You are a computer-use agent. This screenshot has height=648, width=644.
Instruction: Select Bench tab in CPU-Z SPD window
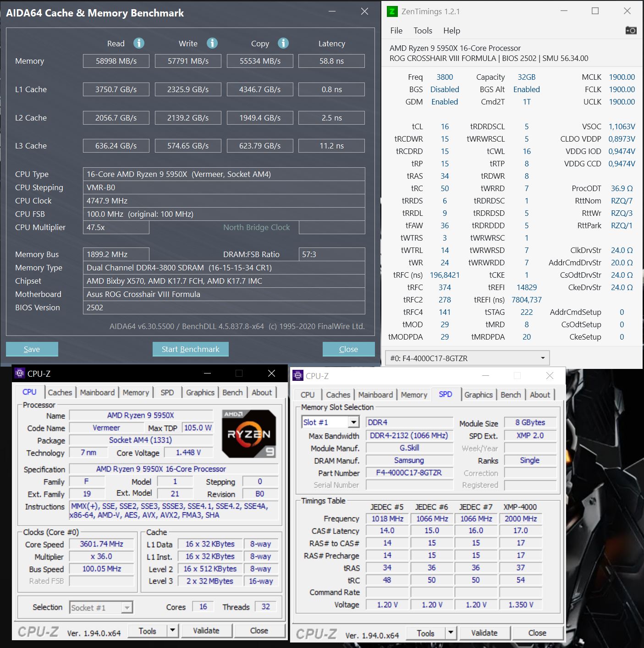click(511, 395)
